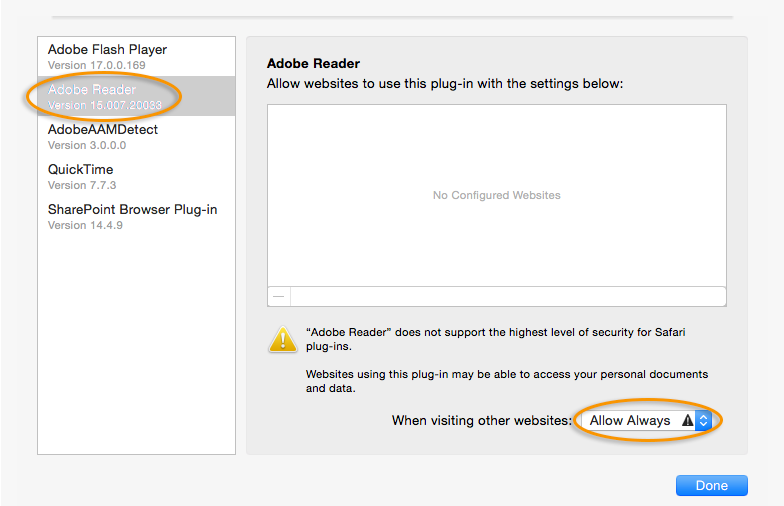Click the 'When visiting other websites:' label

coord(482,420)
